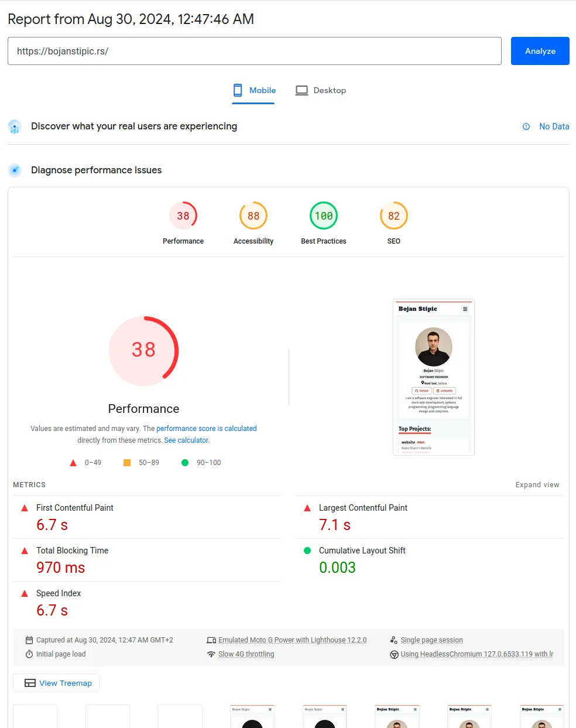This screenshot has width=576, height=728.
Task: Click the Diagnose performance issues section icon
Action: click(15, 170)
